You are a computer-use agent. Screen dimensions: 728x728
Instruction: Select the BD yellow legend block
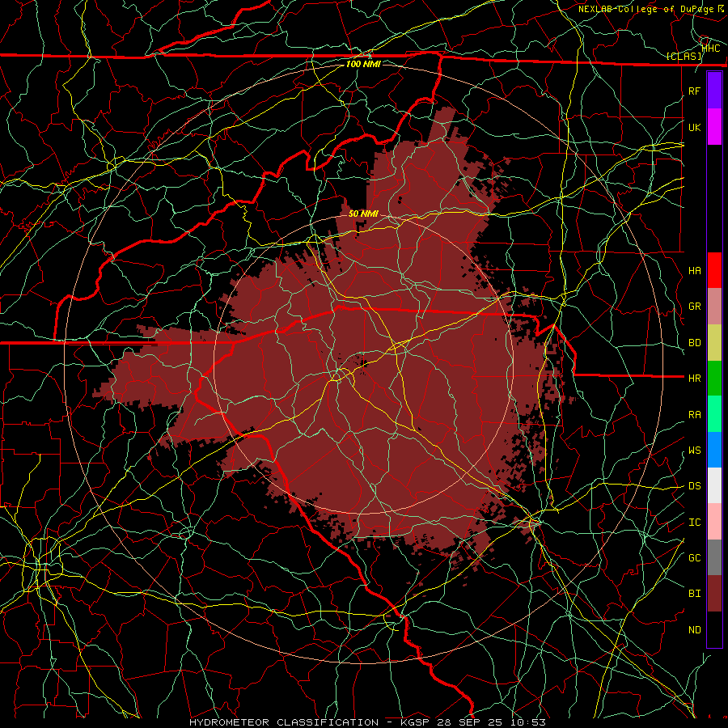pyautogui.click(x=714, y=343)
